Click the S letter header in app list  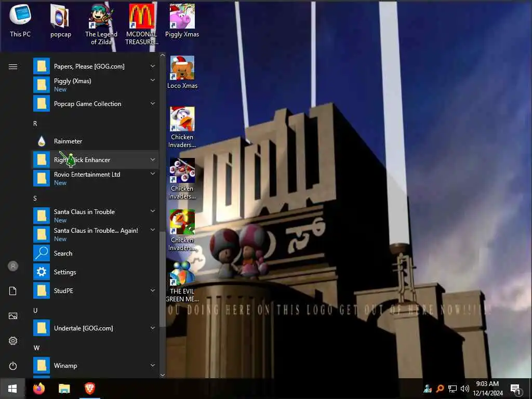35,198
